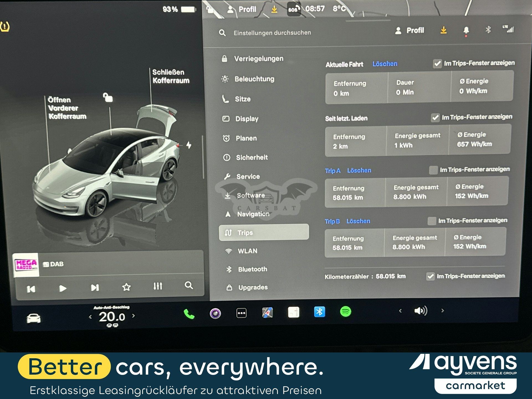Tap the car controls icon

34,318
